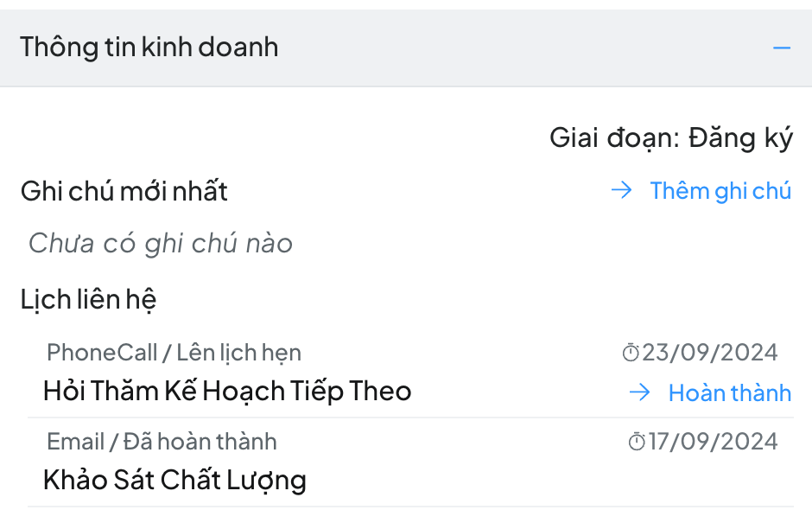
Task: Select the 17/09/2024 date
Action: coord(713,443)
